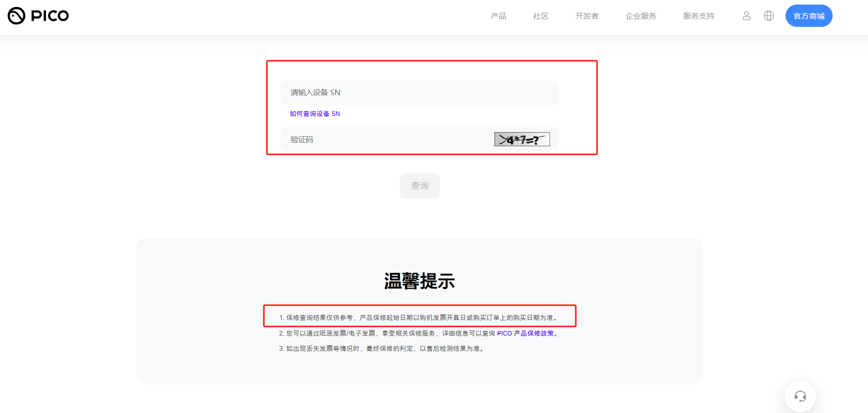The width and height of the screenshot is (868, 413).
Task: Open the 产品 menu
Action: (x=498, y=16)
